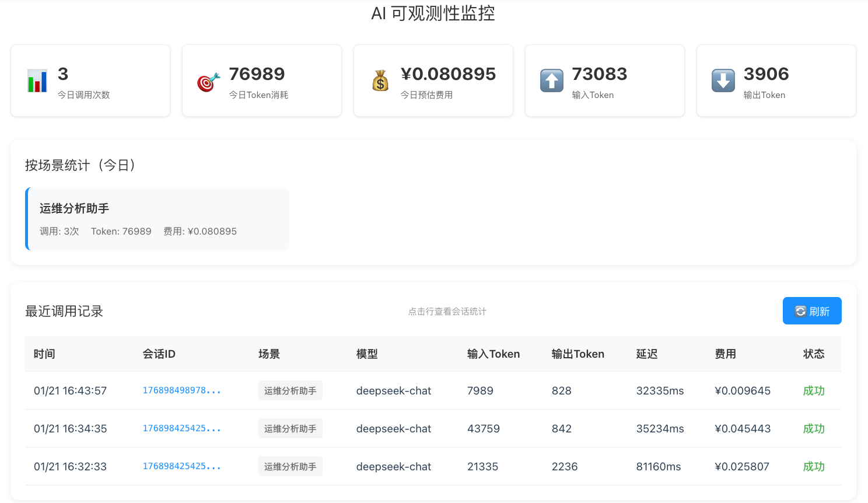The image size is (868, 503).
Task: Click 运维分析助手 tag in the 16:32:33 row
Action: [290, 466]
